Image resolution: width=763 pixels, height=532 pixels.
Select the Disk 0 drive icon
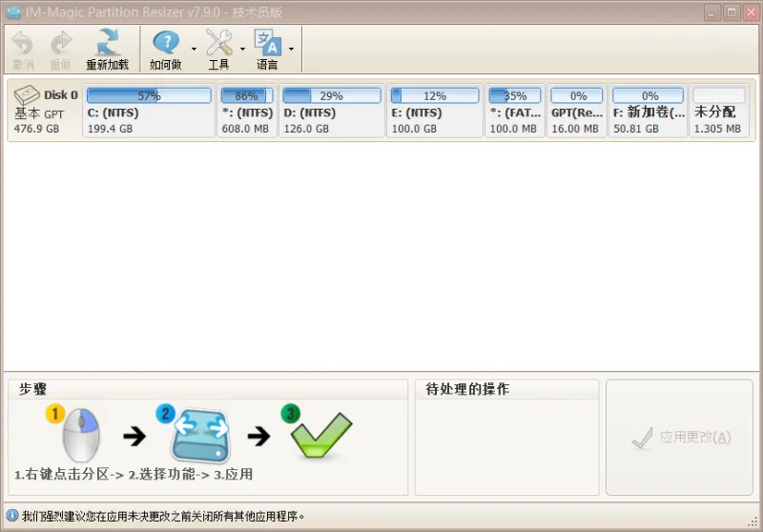tap(27, 94)
